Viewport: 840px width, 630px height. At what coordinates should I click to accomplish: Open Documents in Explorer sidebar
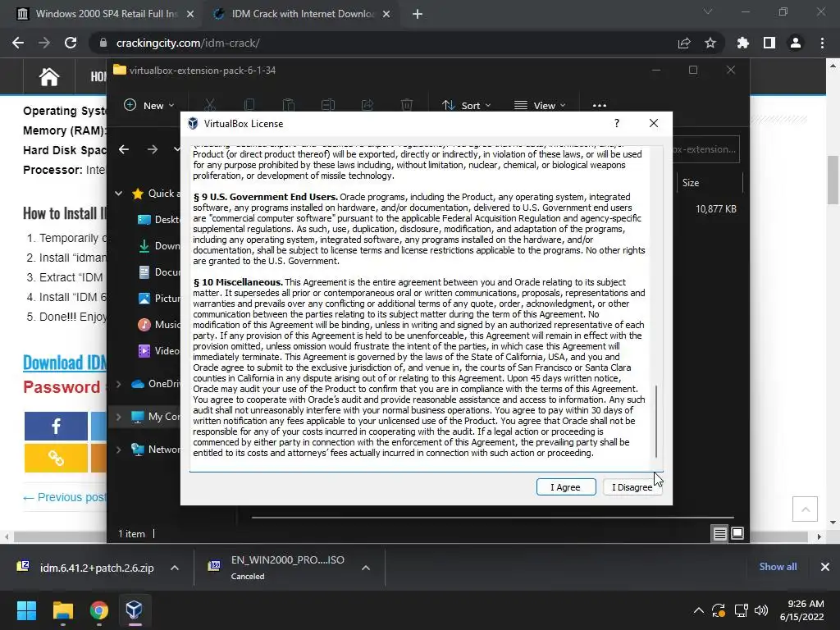tap(158, 272)
